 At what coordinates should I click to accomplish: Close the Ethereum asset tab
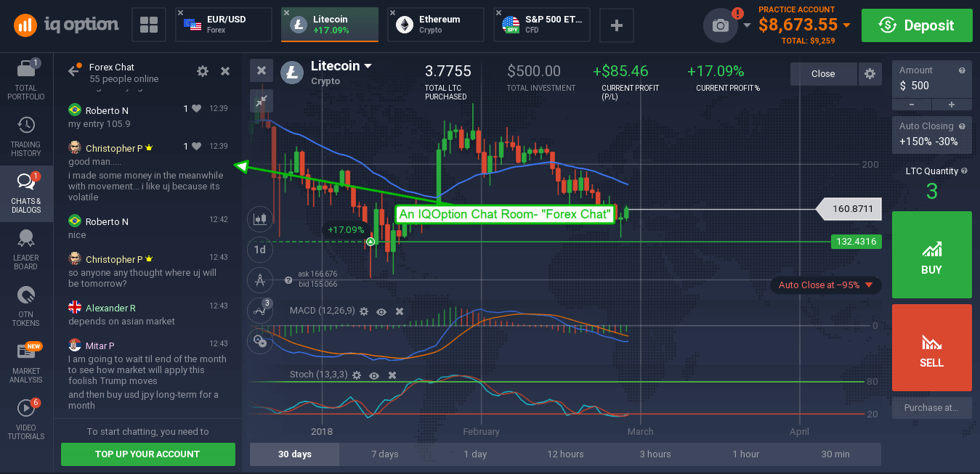click(x=392, y=13)
